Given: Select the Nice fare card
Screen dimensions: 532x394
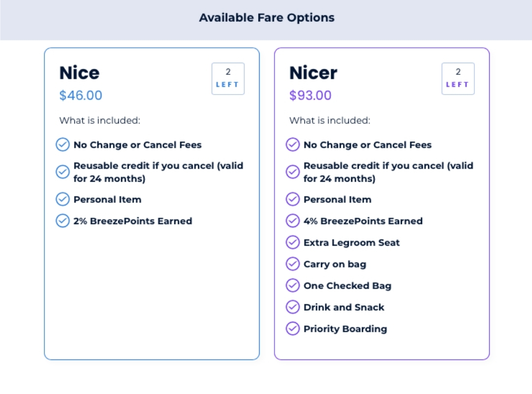Looking at the screenshot, I should (152, 203).
